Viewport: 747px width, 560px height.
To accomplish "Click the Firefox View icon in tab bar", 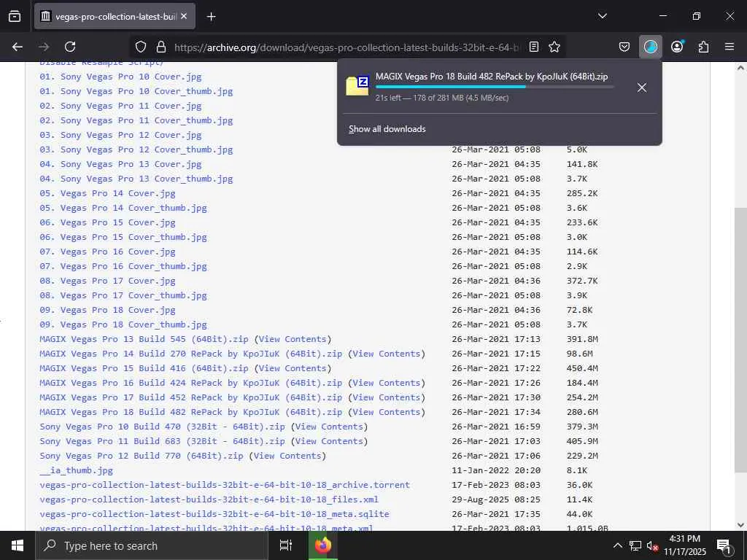I will 15,16.
